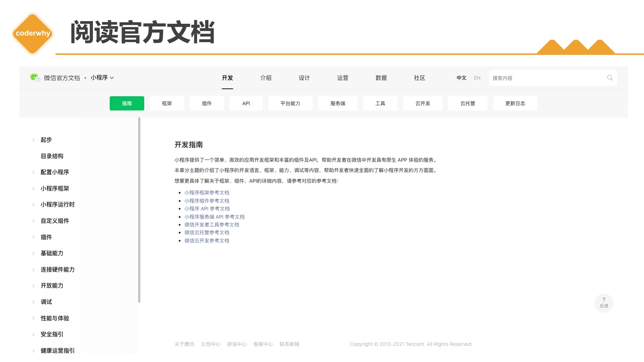Click the sidebar vertical scrollbar
644x362 pixels.
[x=139, y=210]
